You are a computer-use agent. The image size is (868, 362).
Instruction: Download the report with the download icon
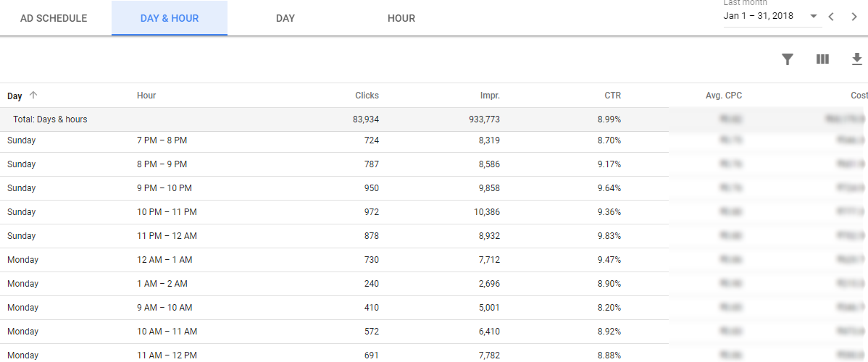click(857, 59)
